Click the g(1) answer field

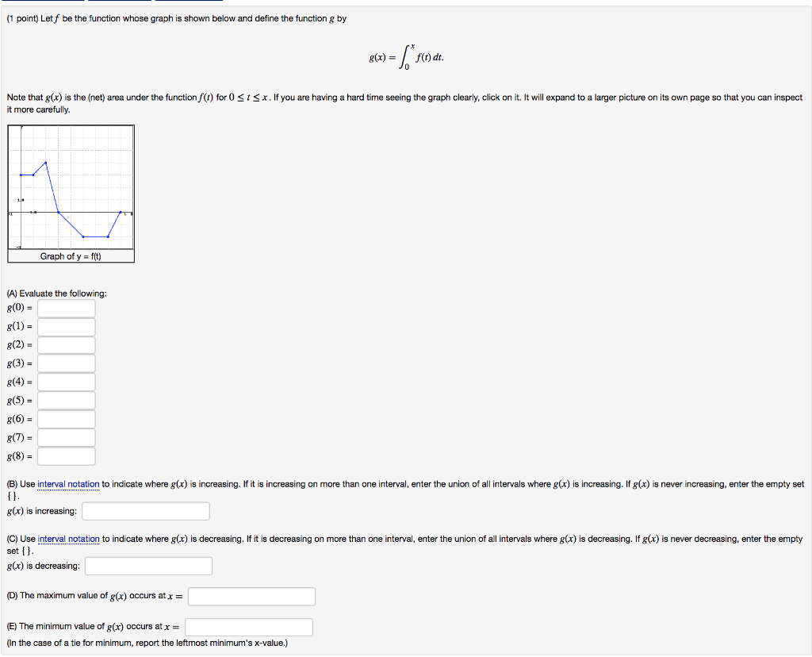click(67, 326)
